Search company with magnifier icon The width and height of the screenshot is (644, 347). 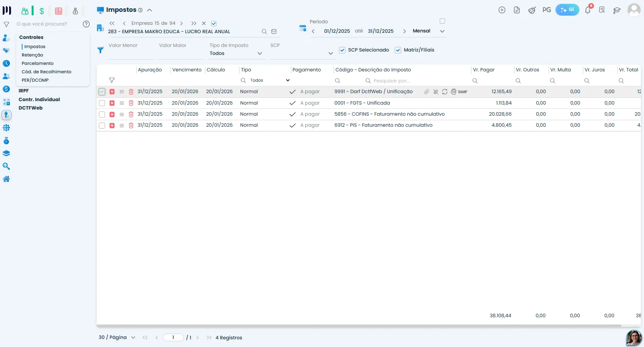pos(264,32)
